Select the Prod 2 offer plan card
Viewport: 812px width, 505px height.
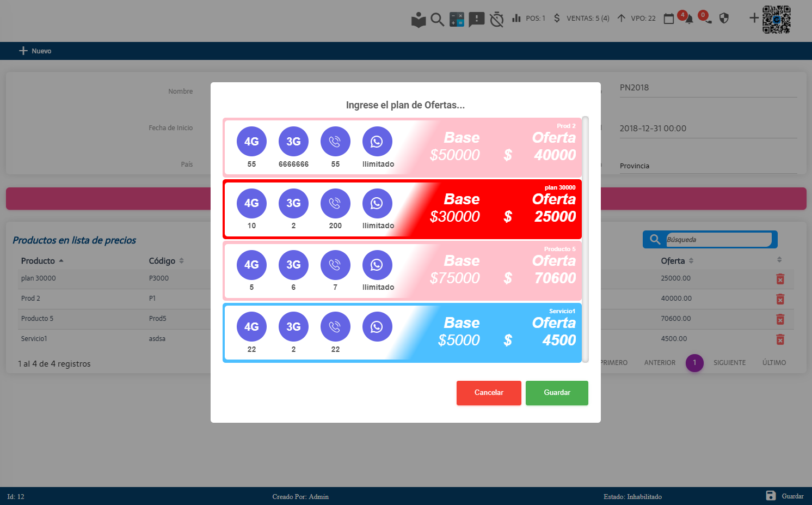[x=402, y=147]
